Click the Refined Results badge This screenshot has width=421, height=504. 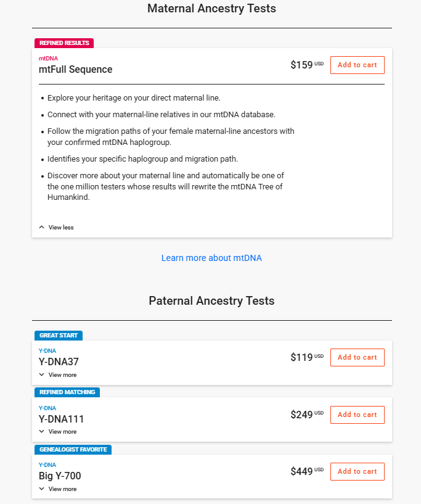[x=64, y=43]
